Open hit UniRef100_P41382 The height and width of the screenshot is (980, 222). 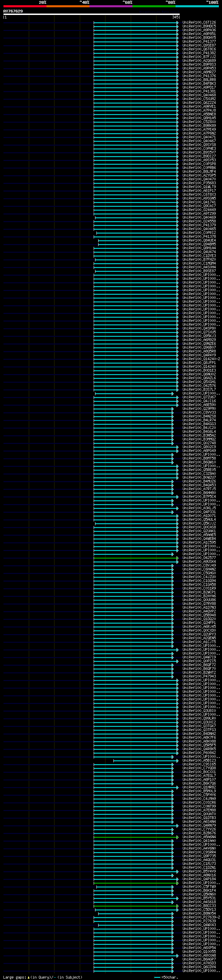point(199,53)
